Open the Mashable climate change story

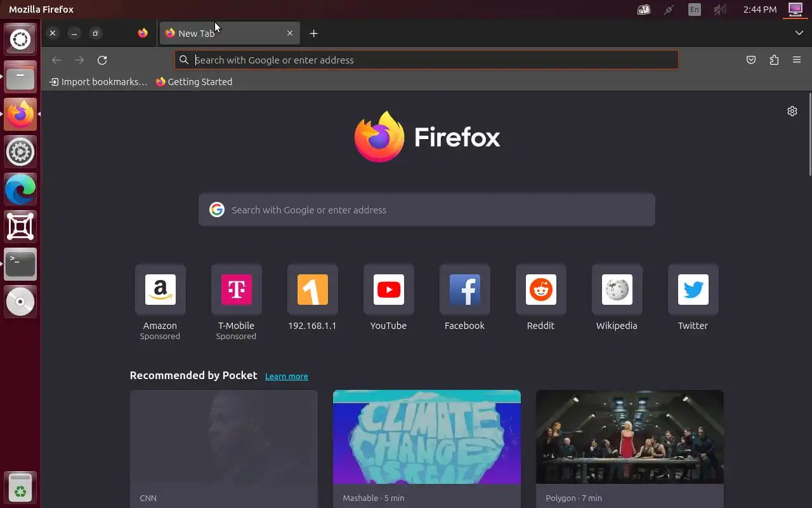tap(426, 449)
